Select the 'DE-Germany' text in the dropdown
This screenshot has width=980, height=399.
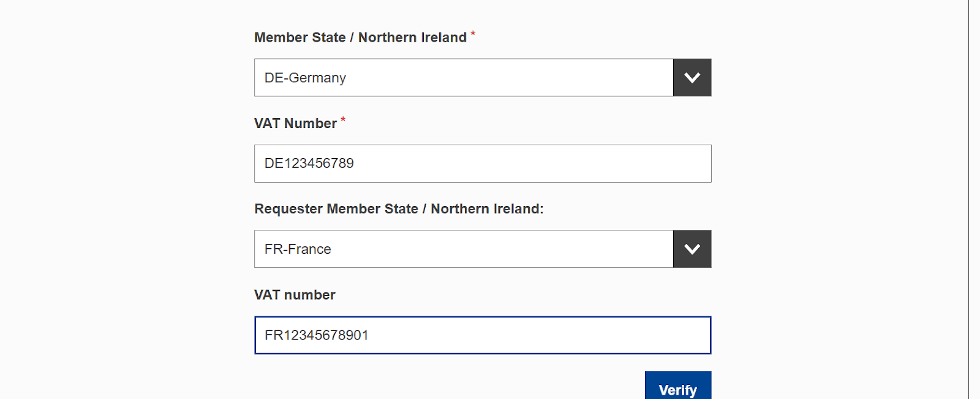tap(305, 78)
